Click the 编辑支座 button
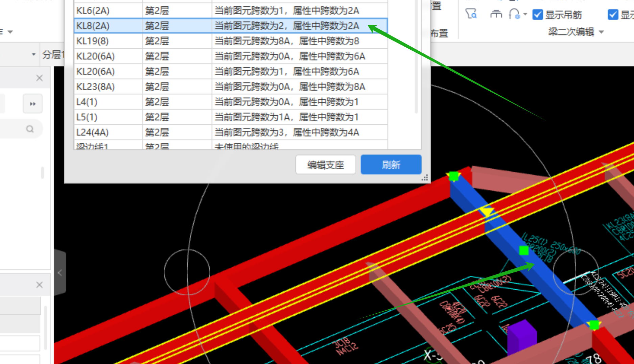 325,165
